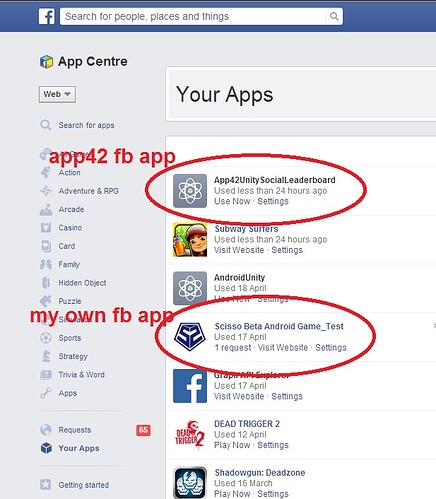
Task: Select the Card category icon
Action: tap(46, 246)
